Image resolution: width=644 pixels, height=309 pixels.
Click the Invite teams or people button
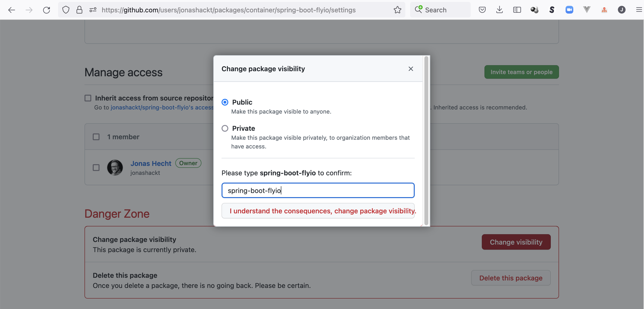pos(521,72)
